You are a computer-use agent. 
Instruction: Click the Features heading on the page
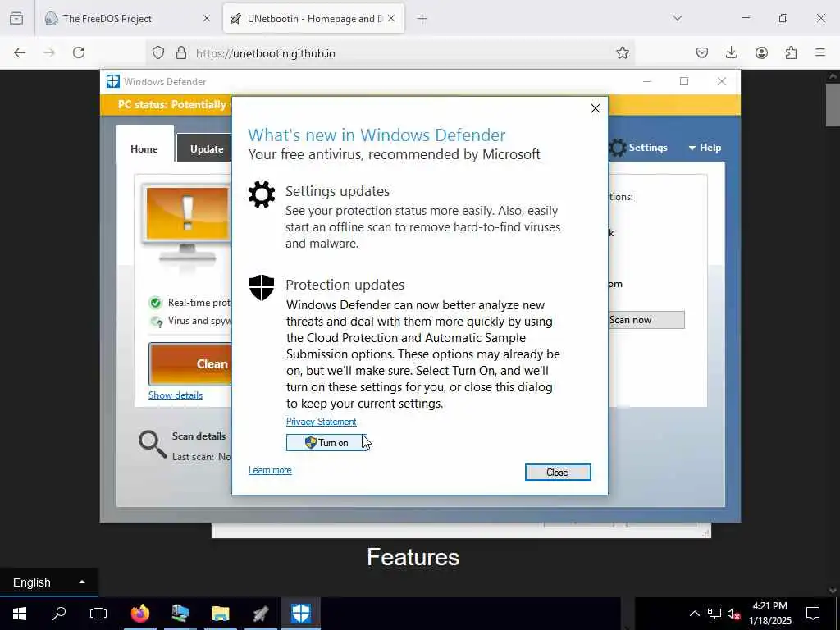pos(413,557)
